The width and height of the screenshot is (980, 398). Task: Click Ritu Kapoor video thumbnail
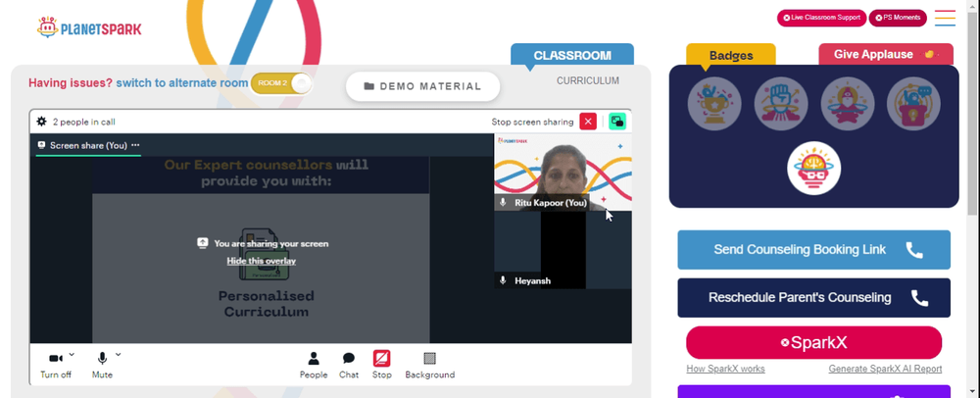(x=563, y=172)
